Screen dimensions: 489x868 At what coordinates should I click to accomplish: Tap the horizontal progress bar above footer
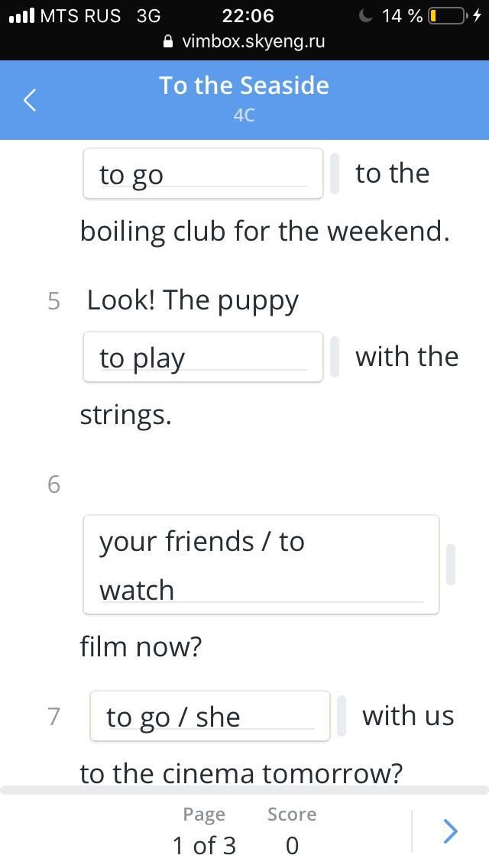[244, 790]
